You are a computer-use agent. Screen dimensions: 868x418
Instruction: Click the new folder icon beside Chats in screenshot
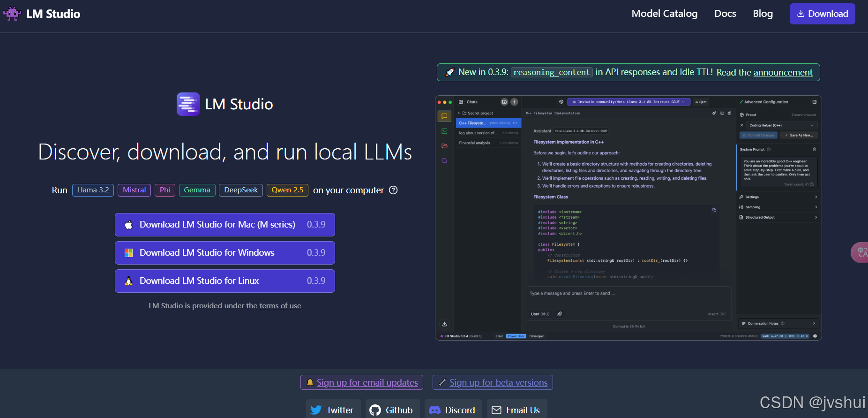(504, 102)
